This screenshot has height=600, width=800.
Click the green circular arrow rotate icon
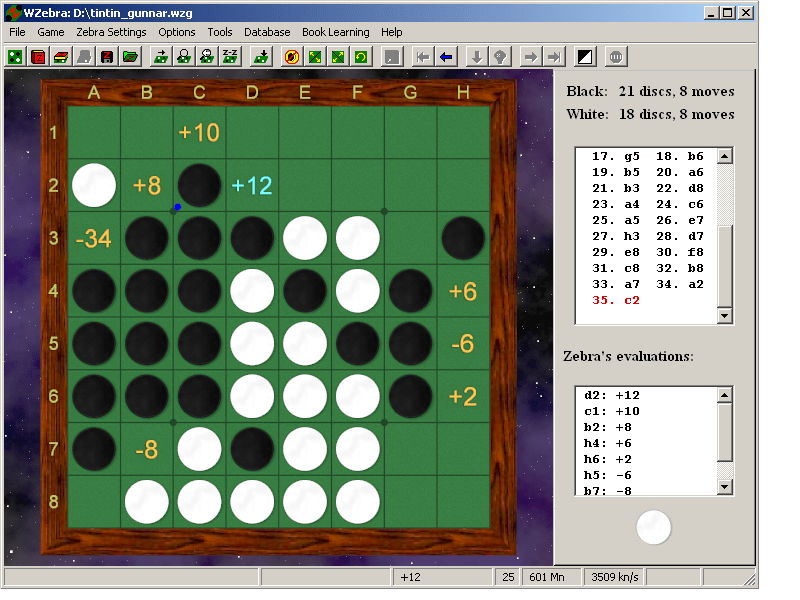(360, 57)
